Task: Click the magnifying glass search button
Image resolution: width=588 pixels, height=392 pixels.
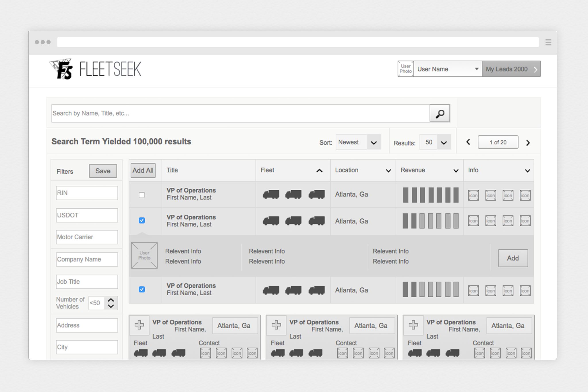Action: click(x=440, y=113)
